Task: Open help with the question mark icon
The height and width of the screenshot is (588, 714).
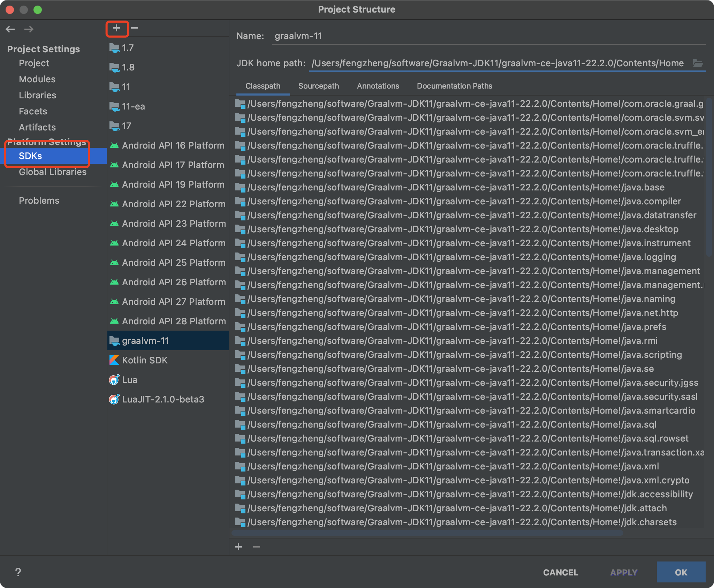Action: coord(18,572)
